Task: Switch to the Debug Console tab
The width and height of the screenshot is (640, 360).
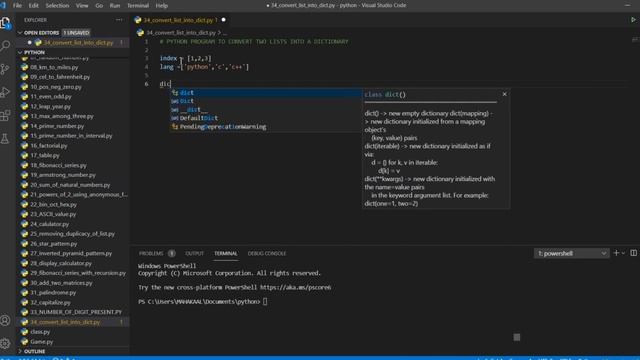Action: (x=267, y=253)
